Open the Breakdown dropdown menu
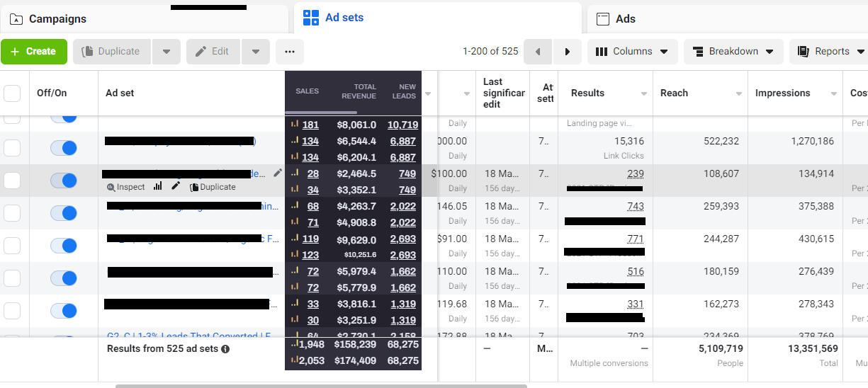 pyautogui.click(x=733, y=52)
